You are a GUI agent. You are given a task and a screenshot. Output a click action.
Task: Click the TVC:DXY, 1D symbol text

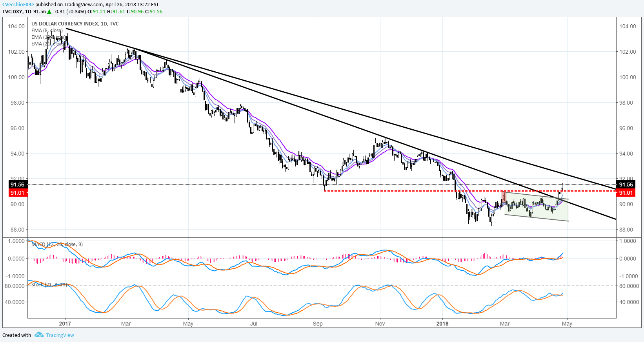coord(17,11)
